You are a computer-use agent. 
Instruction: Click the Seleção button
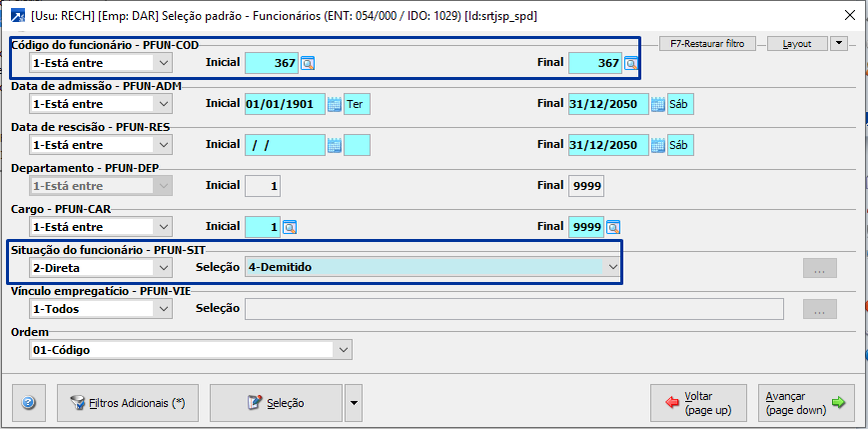pos(276,403)
